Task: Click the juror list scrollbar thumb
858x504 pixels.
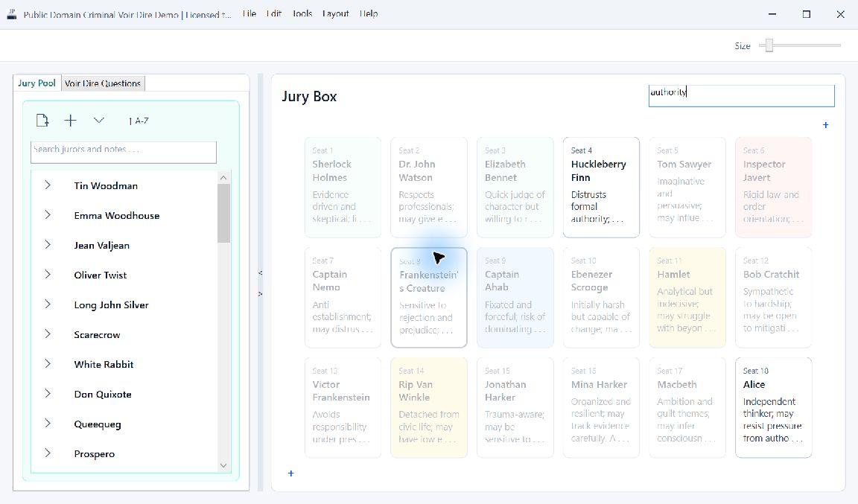Action: [x=223, y=213]
